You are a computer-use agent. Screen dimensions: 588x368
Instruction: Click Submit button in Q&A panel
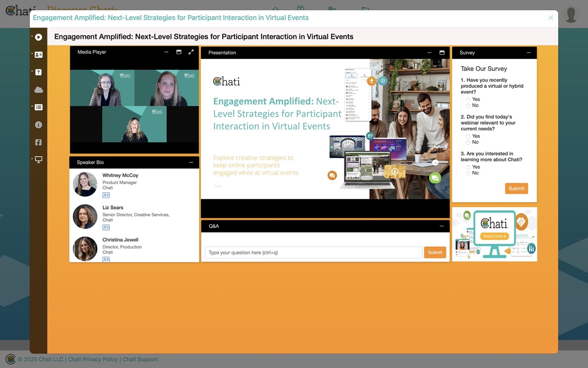click(x=435, y=253)
